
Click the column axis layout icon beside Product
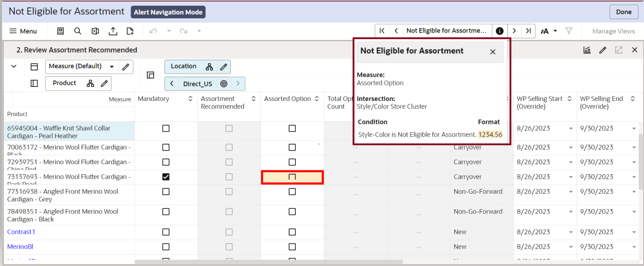tap(34, 83)
